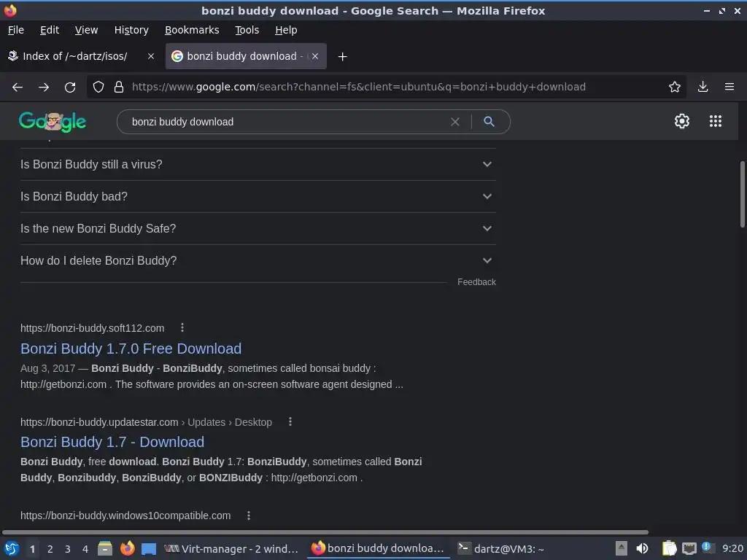This screenshot has width=747, height=560.
Task: Open the Firefox downloads panel
Action: (703, 87)
